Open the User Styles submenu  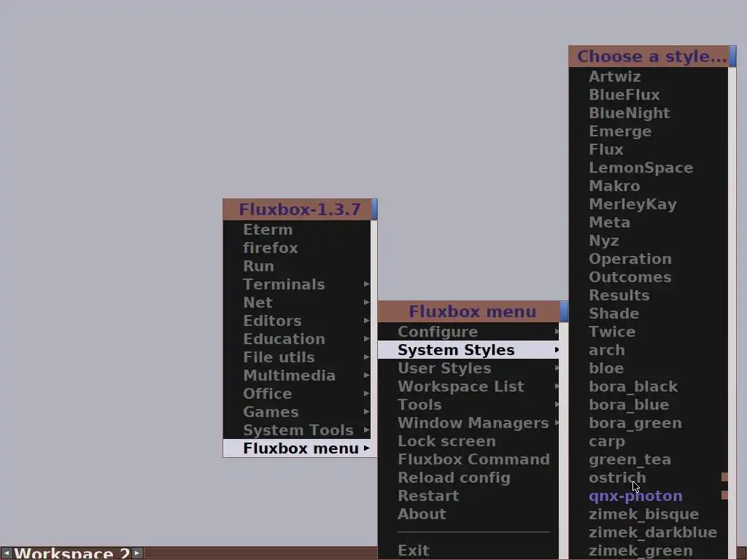coord(468,368)
